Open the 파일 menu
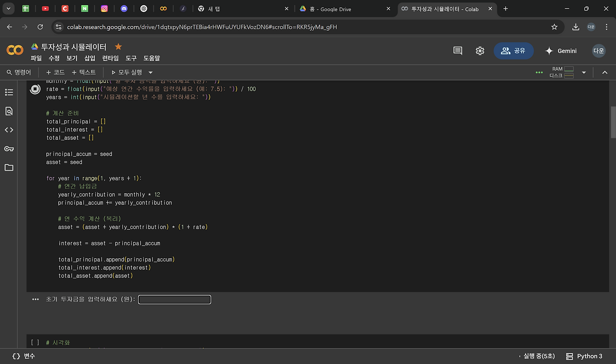 [36, 58]
